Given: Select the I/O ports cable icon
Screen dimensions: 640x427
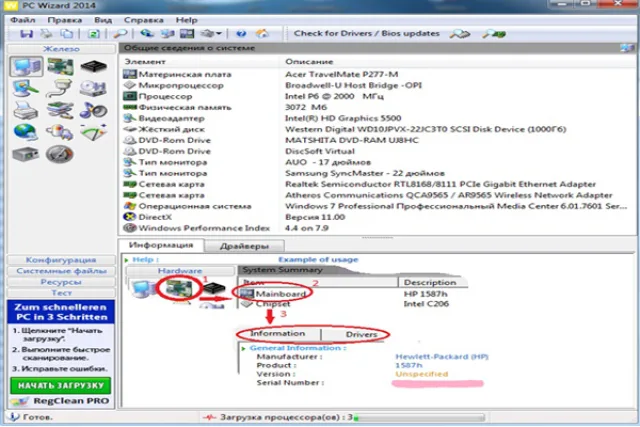Looking at the screenshot, I should click(60, 88).
